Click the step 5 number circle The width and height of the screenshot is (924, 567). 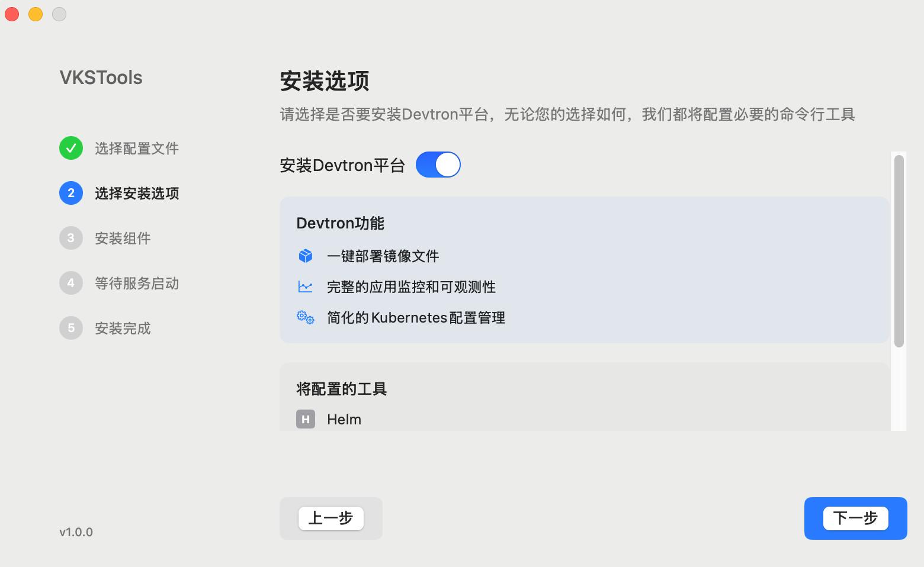71,328
